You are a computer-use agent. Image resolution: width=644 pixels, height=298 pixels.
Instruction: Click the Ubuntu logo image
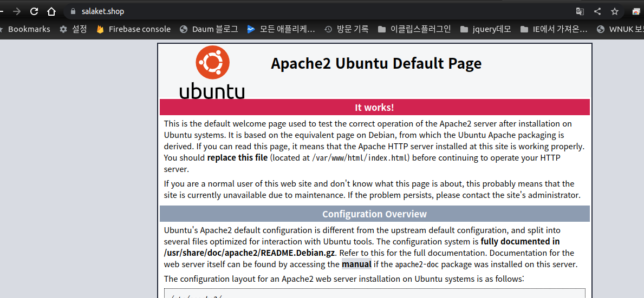point(212,72)
